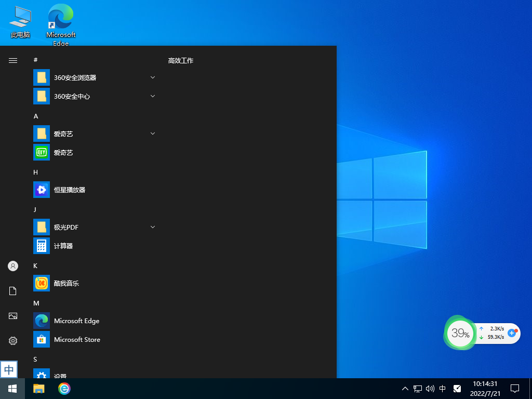Open the hamburger menu in Start menu
The image size is (532, 399).
coord(12,60)
